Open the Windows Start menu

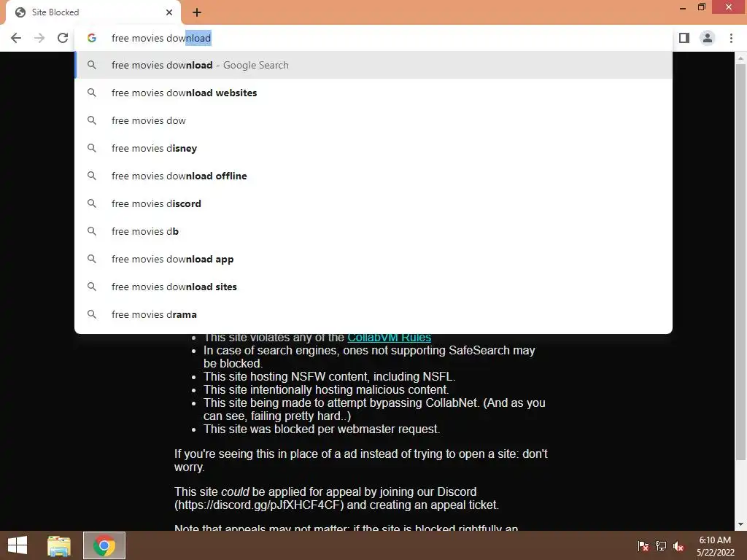coord(18,545)
